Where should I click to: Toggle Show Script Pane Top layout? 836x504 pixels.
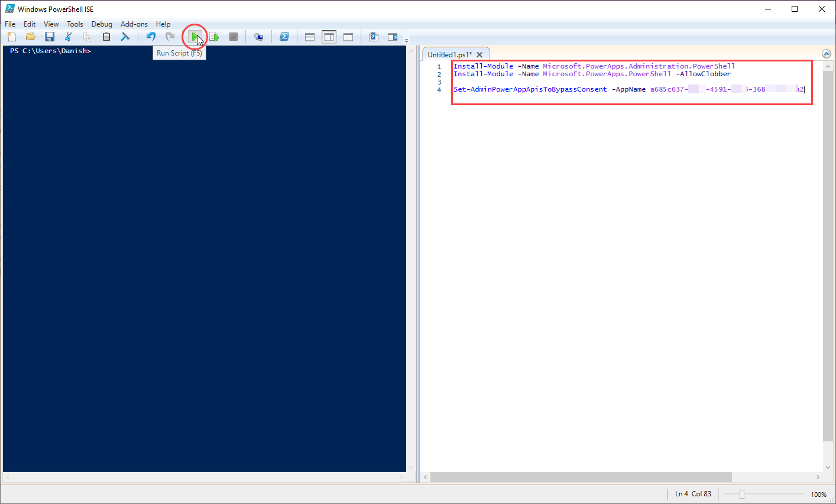[310, 37]
